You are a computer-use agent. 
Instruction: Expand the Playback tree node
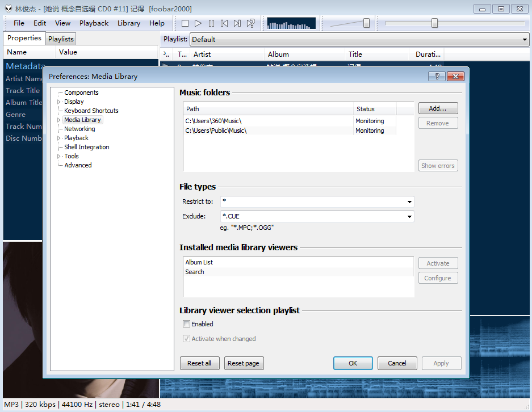pyautogui.click(x=58, y=138)
